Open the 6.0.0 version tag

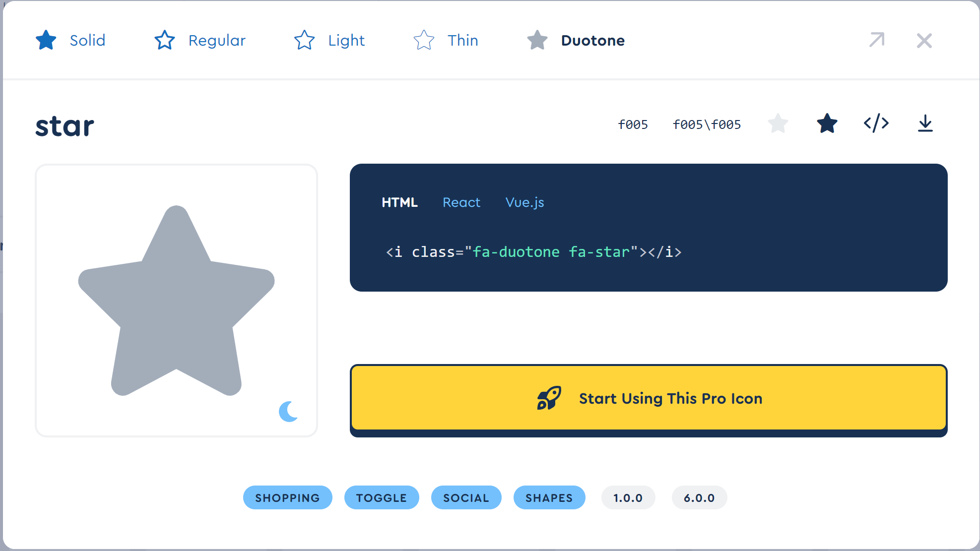pos(699,497)
